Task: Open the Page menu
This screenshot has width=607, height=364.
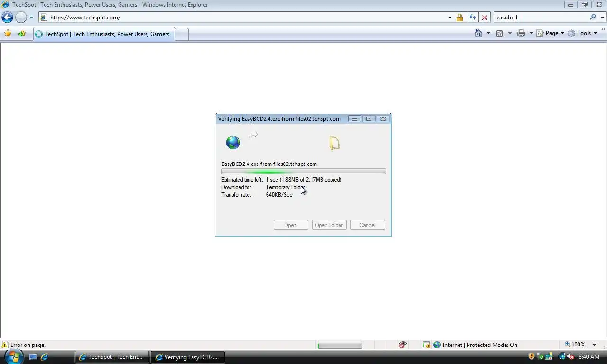Action: 551,33
